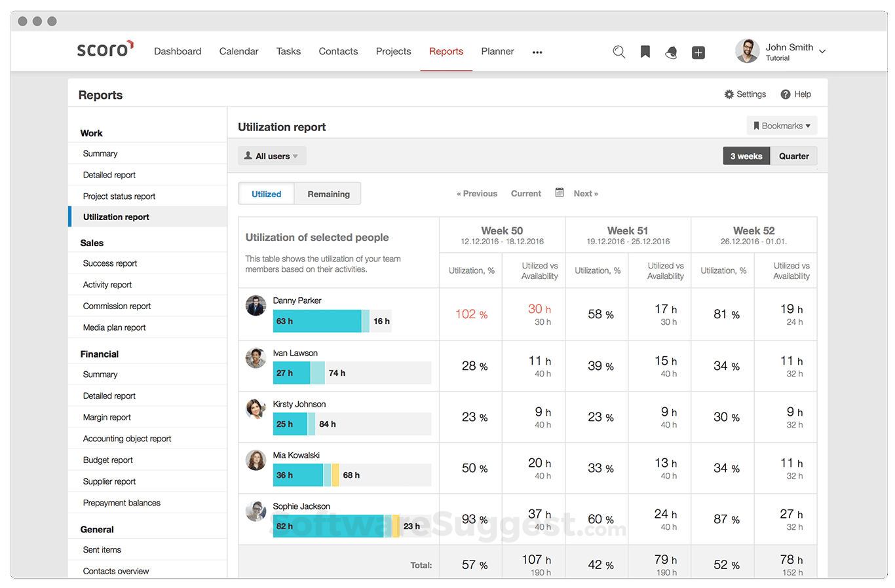Screen dimensions: 895x588
Task: Open the All users dropdown
Action: tap(271, 156)
